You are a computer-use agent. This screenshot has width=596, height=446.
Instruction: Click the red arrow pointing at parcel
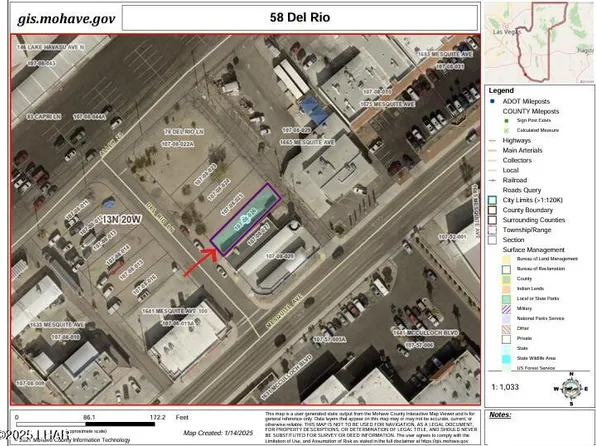point(201,262)
